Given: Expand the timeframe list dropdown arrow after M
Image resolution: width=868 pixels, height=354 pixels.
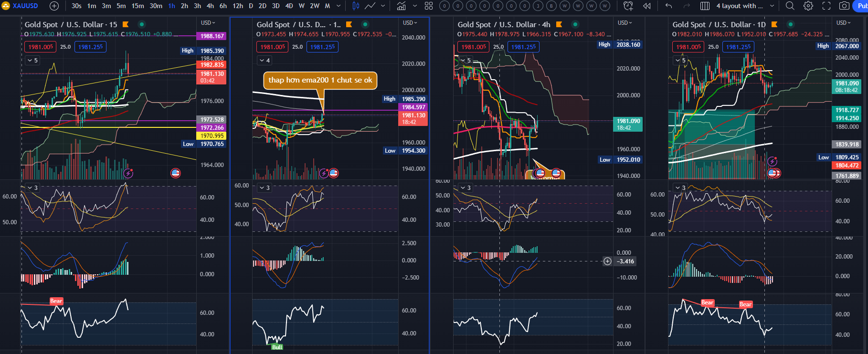Looking at the screenshot, I should coord(339,6).
